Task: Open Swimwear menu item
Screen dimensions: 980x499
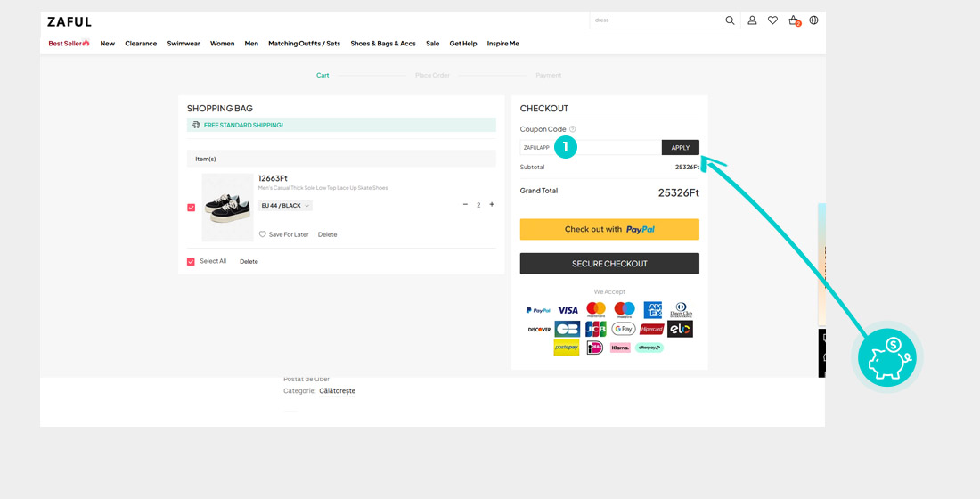Action: point(184,43)
